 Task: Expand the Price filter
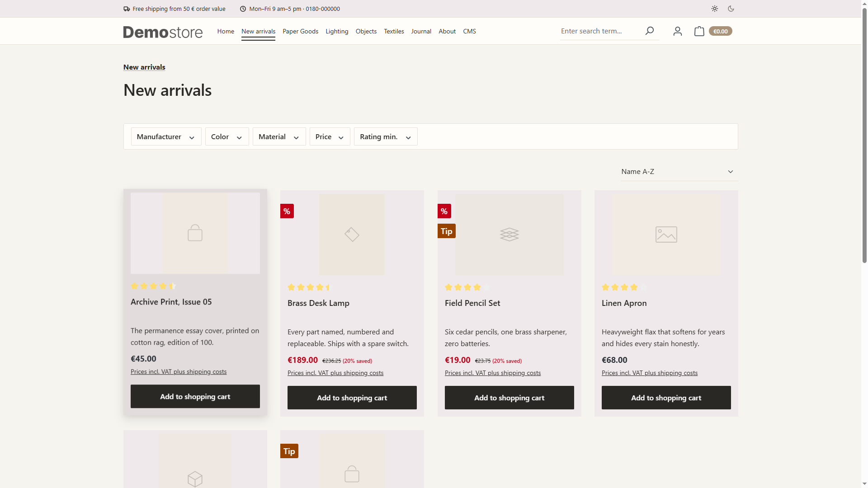[x=330, y=136]
